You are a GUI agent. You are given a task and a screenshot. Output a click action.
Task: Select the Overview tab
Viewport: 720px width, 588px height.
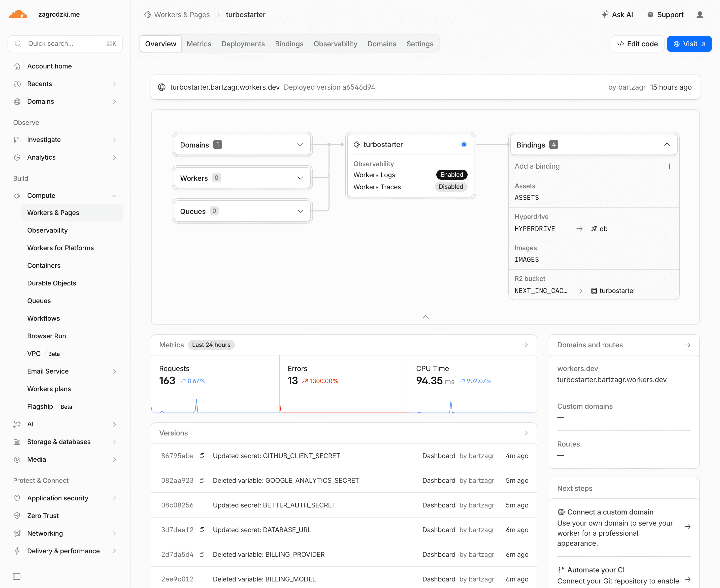click(161, 44)
